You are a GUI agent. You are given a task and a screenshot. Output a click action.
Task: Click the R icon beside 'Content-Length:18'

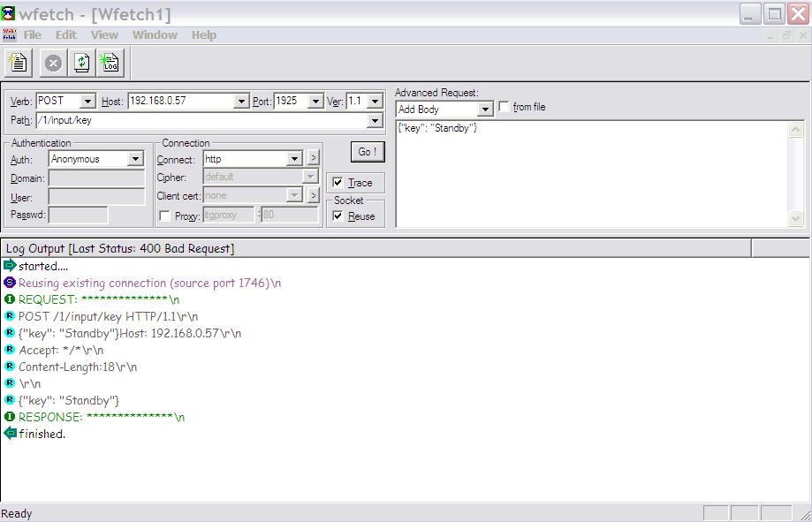click(x=10, y=367)
